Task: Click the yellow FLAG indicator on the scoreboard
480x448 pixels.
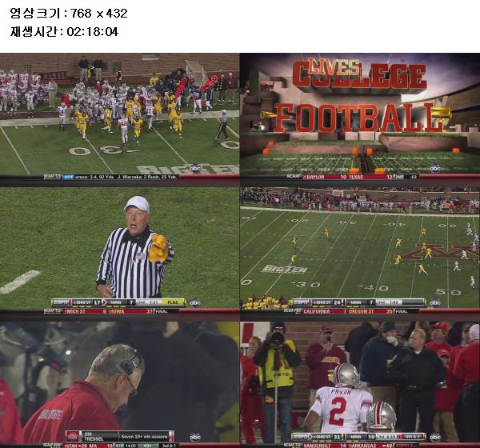Action: (173, 302)
